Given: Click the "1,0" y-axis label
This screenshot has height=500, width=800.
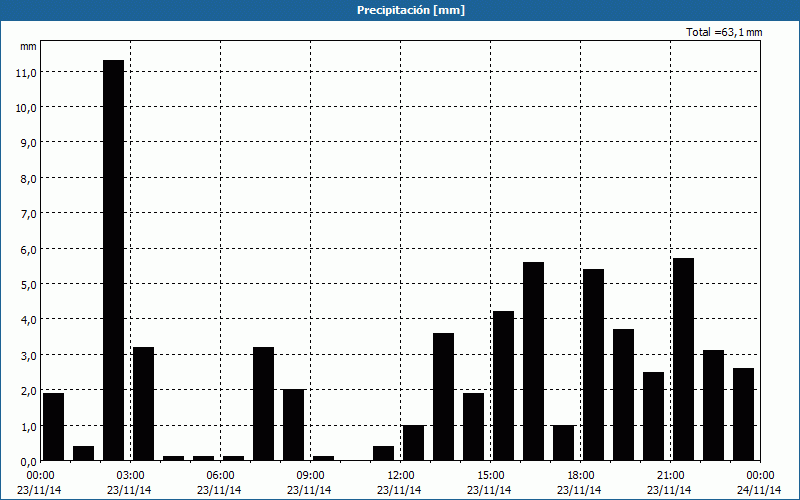Looking at the screenshot, I should [x=29, y=426].
